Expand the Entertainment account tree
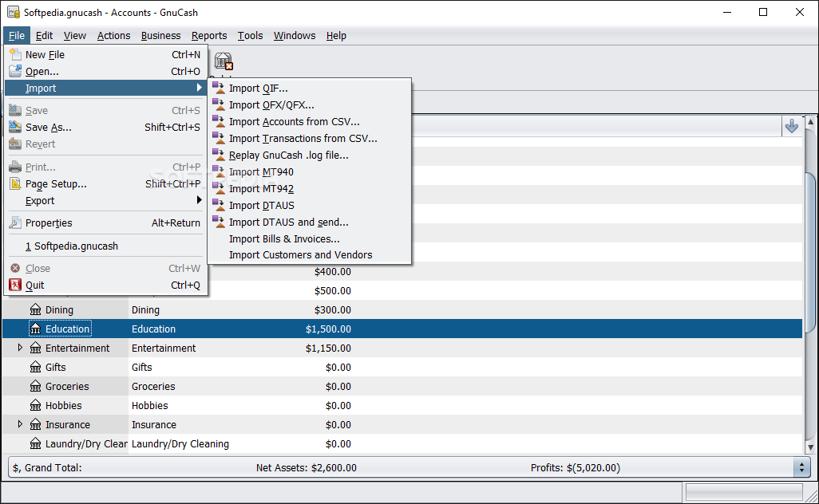This screenshot has height=504, width=819. pyautogui.click(x=20, y=348)
